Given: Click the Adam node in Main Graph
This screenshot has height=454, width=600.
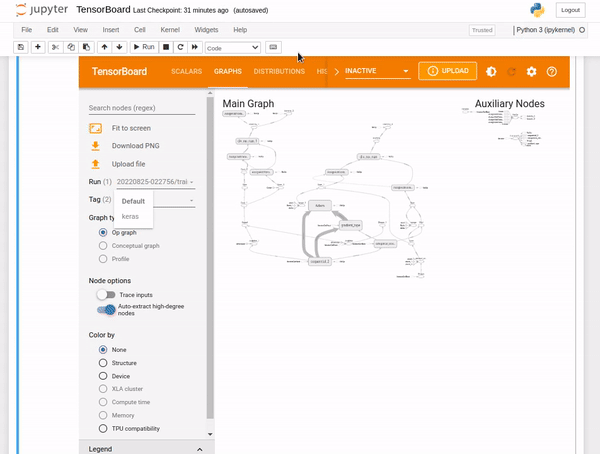Looking at the screenshot, I should (x=320, y=206).
